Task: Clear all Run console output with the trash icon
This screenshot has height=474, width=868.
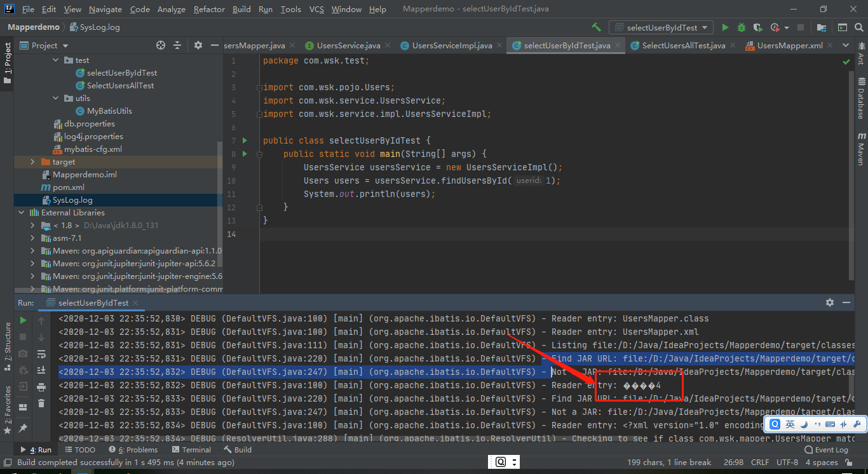Action: [x=41, y=403]
